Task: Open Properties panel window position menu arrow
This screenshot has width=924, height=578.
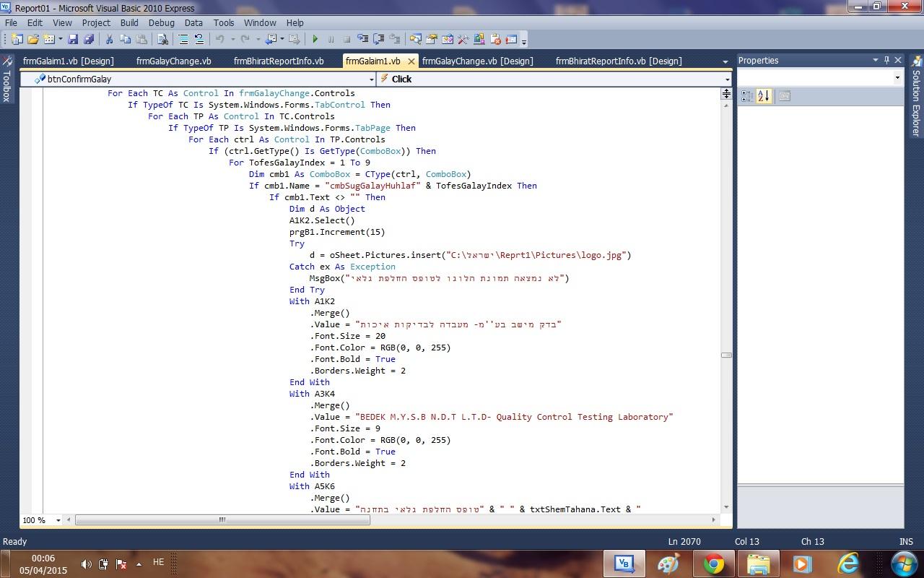Action: pos(876,60)
